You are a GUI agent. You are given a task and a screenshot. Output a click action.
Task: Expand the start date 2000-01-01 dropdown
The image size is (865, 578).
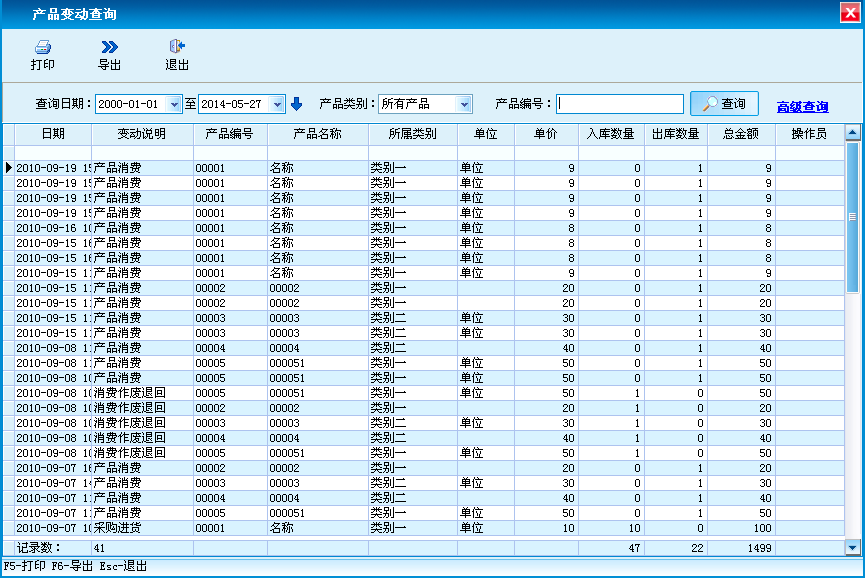coord(176,104)
